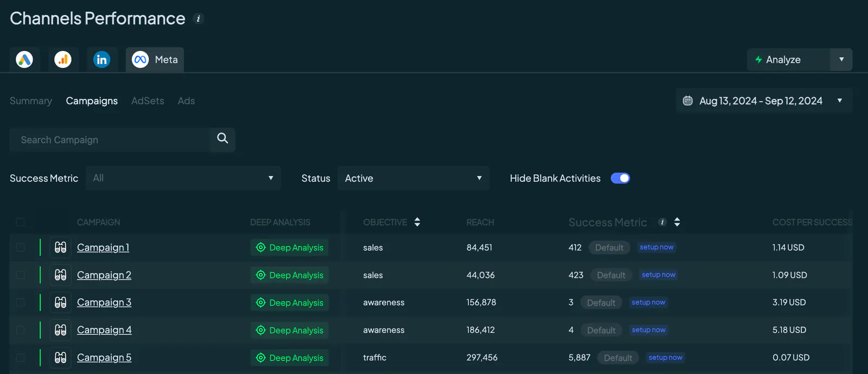Open the Campaign 3 link
The width and height of the screenshot is (868, 374).
pos(104,302)
